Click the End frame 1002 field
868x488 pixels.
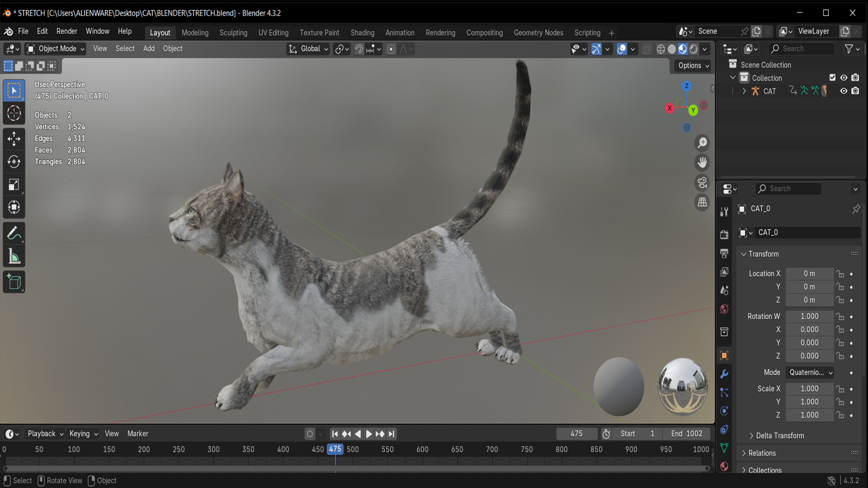point(686,434)
